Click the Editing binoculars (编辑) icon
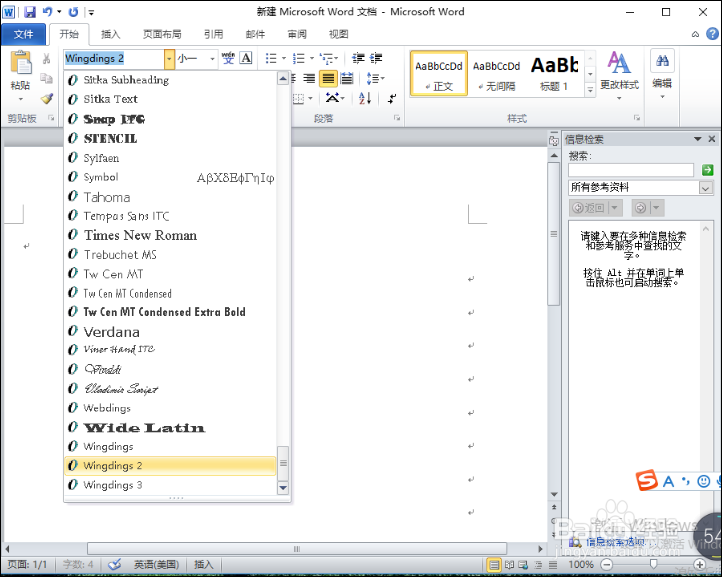 [x=663, y=61]
